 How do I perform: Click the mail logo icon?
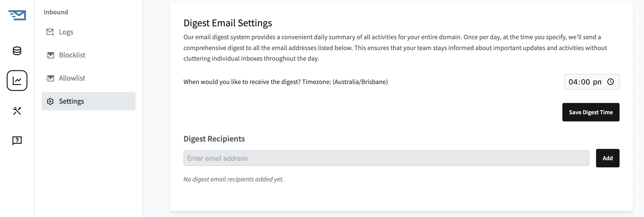click(17, 15)
